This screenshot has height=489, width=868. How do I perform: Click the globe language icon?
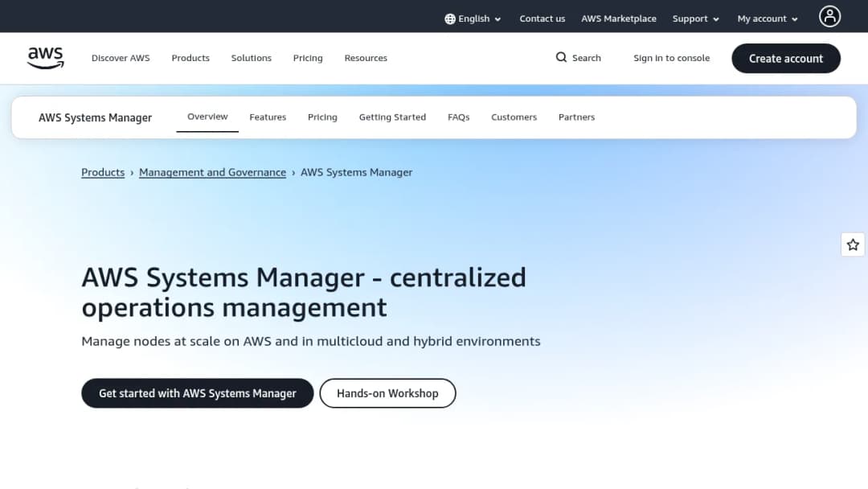point(450,18)
